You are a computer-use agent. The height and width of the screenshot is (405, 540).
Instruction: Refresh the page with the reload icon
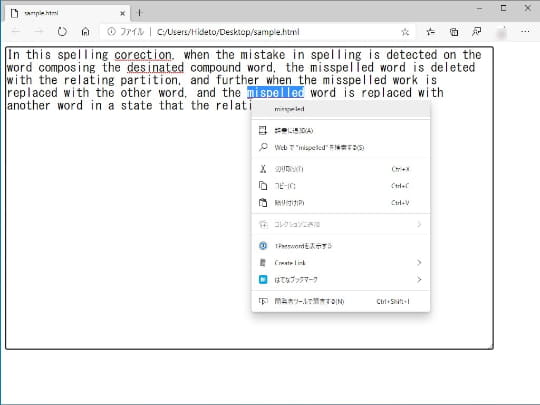click(x=62, y=32)
